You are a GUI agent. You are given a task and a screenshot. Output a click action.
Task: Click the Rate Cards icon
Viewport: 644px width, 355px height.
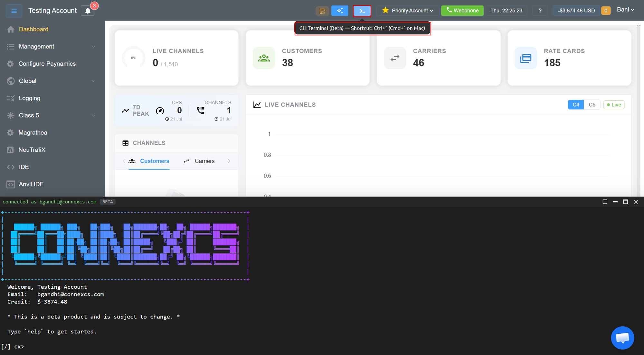pos(526,58)
